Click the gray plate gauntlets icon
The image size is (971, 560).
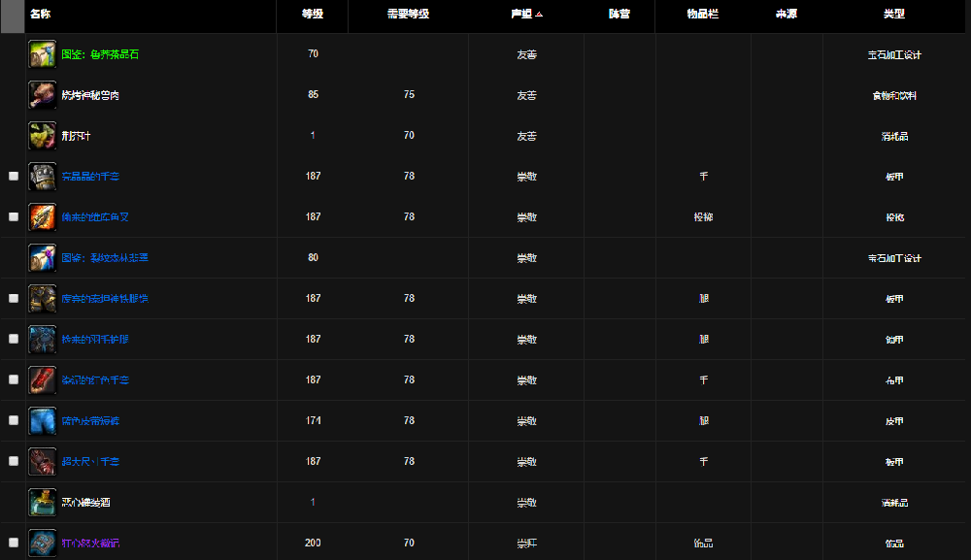click(x=42, y=177)
